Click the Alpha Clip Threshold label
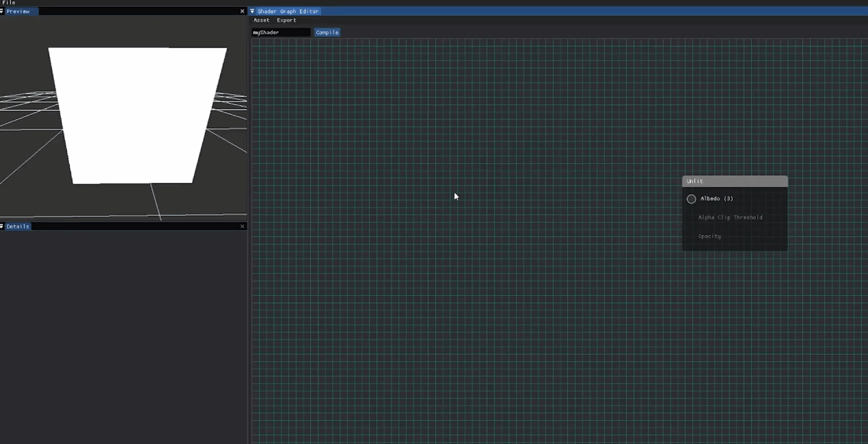 pos(730,217)
